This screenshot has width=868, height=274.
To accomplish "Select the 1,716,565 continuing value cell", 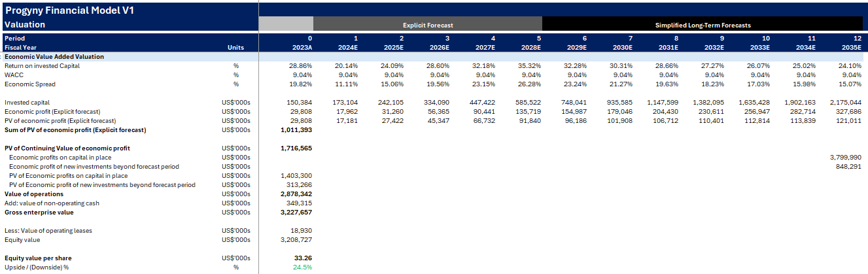I will pyautogui.click(x=297, y=148).
